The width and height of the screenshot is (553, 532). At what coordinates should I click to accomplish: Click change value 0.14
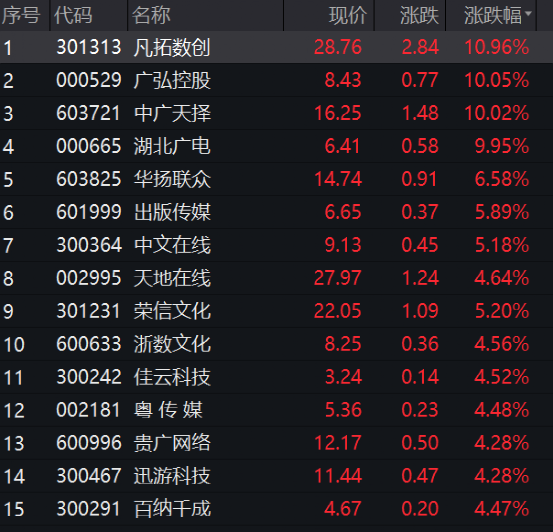[x=420, y=377]
